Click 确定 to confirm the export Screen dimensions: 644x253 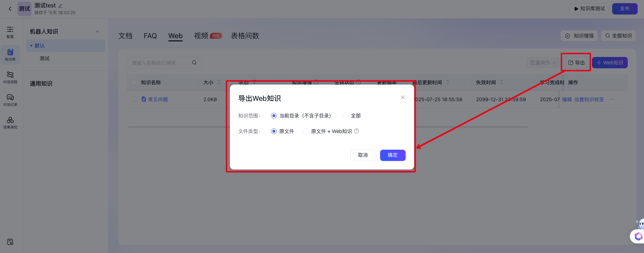point(392,155)
